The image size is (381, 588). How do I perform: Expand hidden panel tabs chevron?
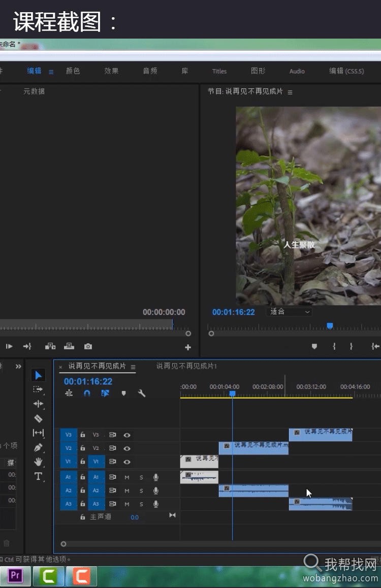(18, 367)
